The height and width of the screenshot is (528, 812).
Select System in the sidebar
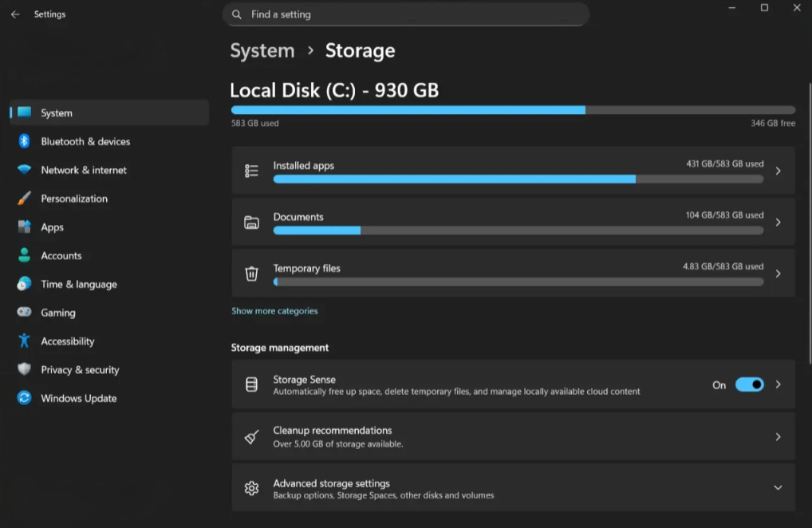109,112
